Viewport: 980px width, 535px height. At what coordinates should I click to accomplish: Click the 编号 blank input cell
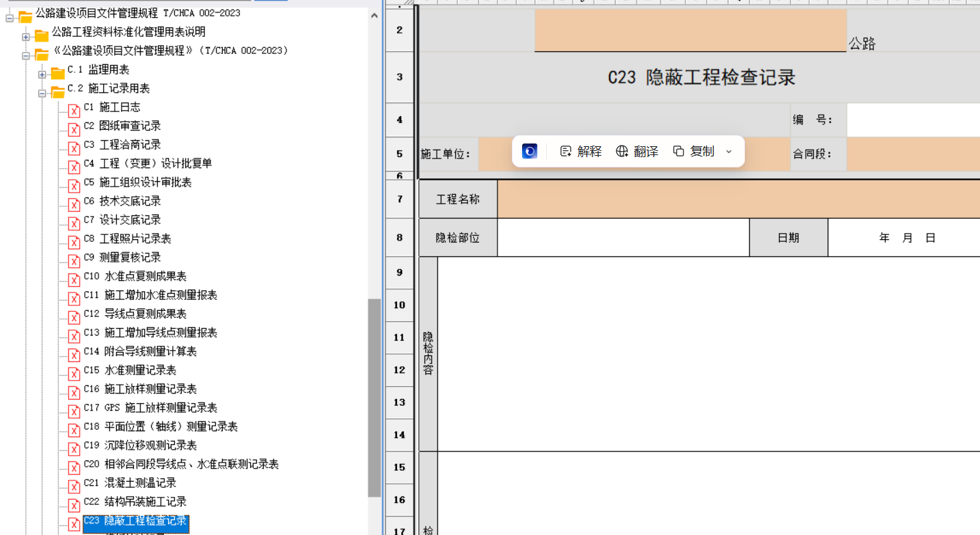[913, 120]
